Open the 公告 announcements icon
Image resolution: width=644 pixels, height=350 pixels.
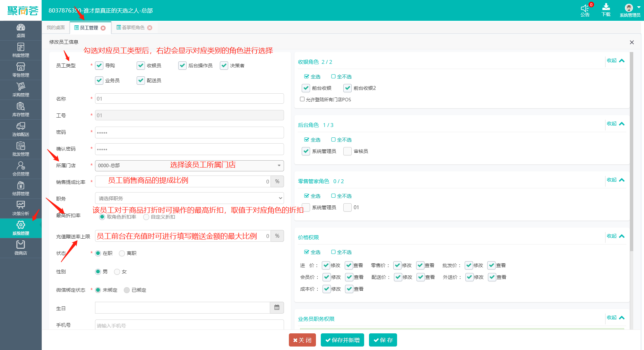click(x=585, y=10)
